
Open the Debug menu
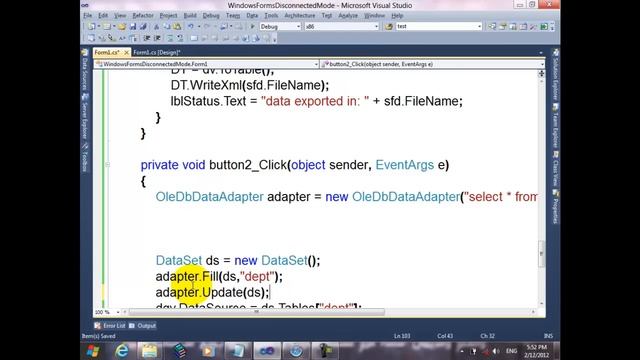click(x=211, y=16)
